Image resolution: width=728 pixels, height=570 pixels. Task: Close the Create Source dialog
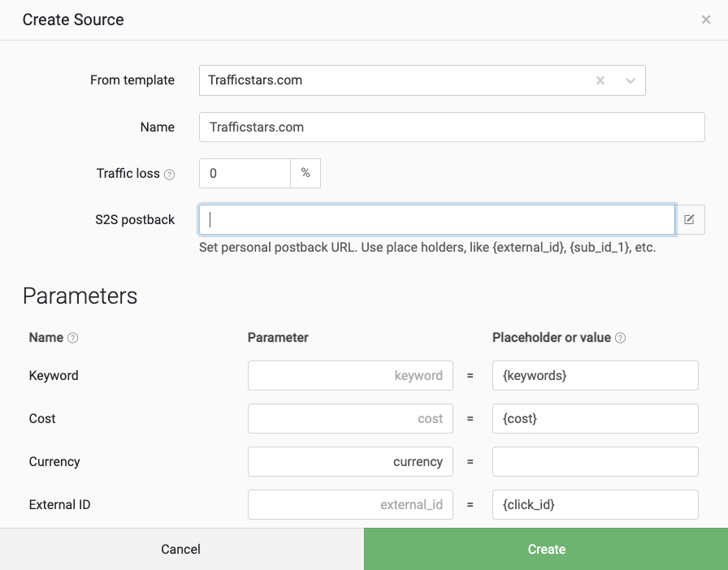tap(706, 19)
